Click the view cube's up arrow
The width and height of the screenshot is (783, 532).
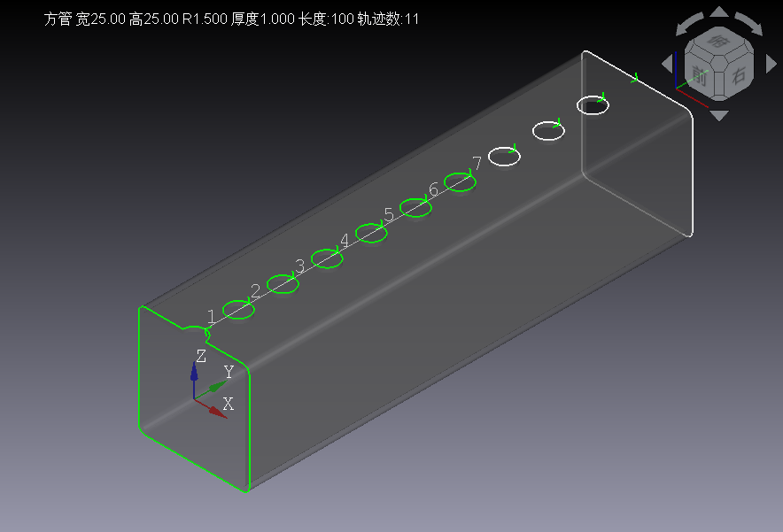(720, 12)
